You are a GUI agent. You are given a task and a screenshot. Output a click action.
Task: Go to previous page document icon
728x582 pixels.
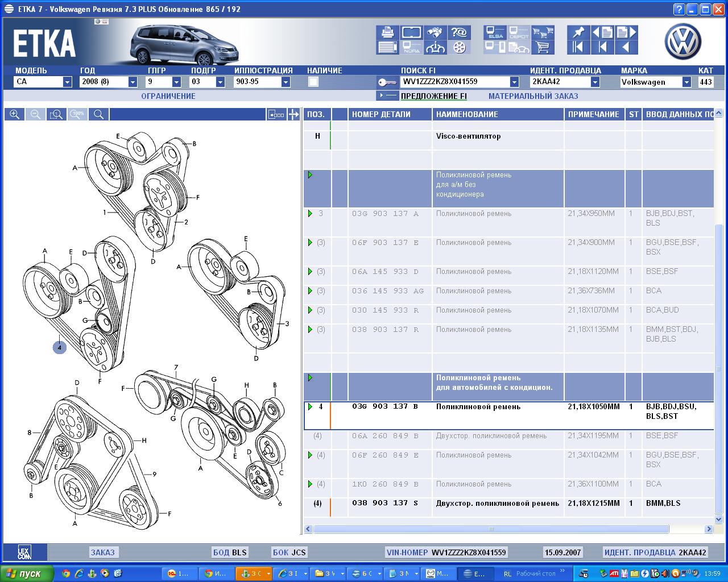602,32
